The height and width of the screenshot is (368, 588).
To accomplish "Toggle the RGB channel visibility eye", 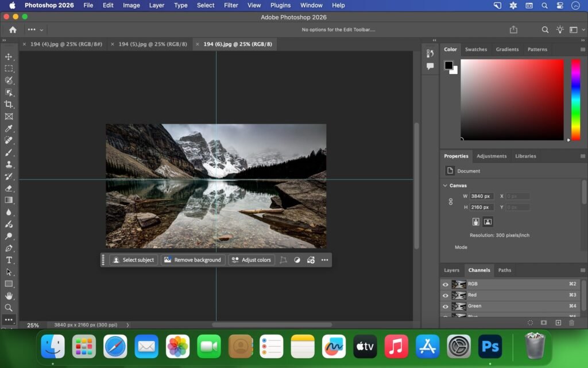I will coord(446,283).
